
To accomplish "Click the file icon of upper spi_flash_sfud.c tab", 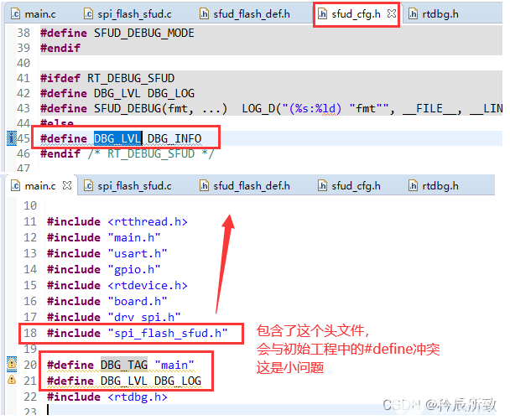I will (88, 14).
